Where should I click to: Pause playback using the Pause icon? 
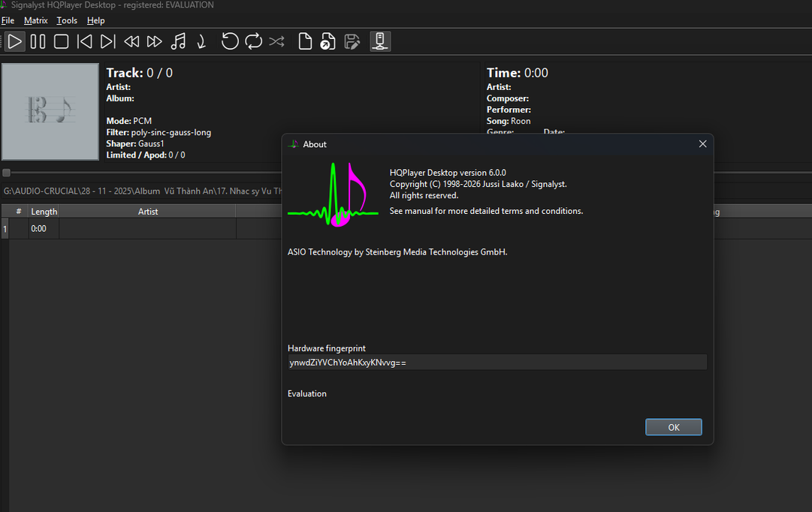(38, 41)
